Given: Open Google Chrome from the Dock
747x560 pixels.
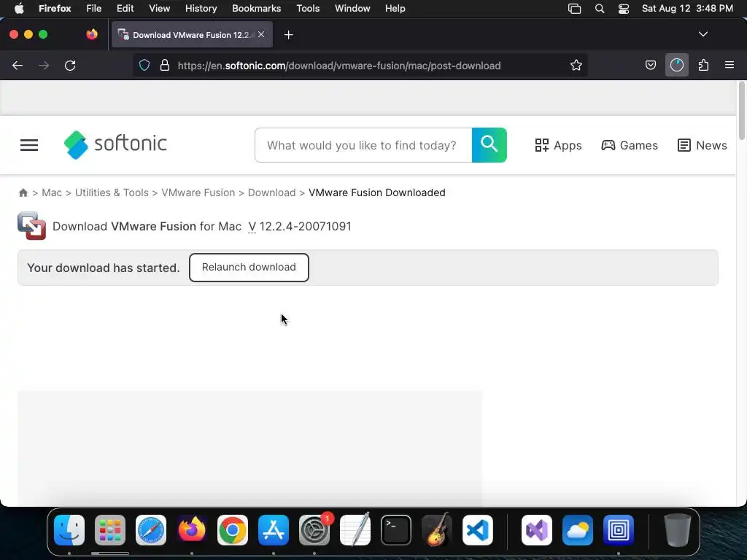Looking at the screenshot, I should (x=233, y=530).
